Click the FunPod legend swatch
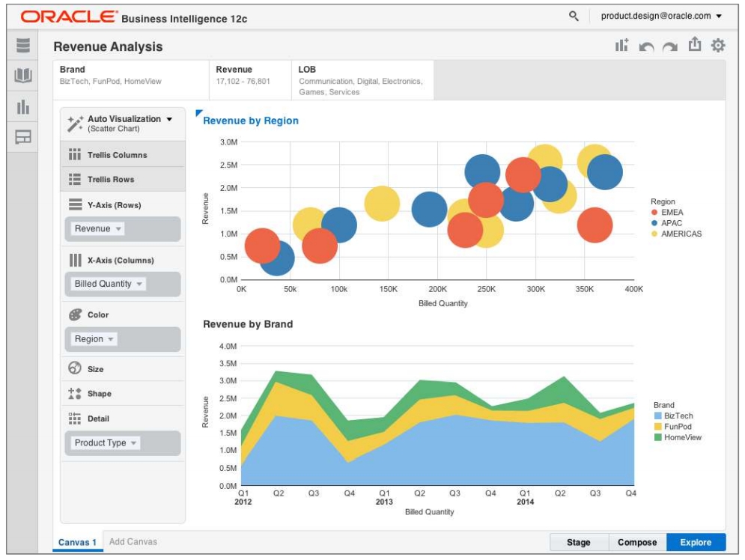The image size is (745, 560). click(658, 427)
